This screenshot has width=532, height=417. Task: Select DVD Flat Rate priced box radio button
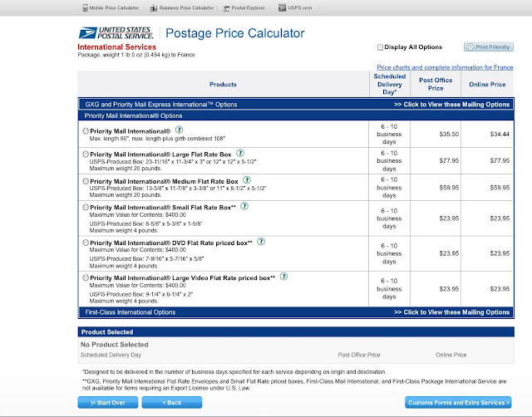pos(86,243)
